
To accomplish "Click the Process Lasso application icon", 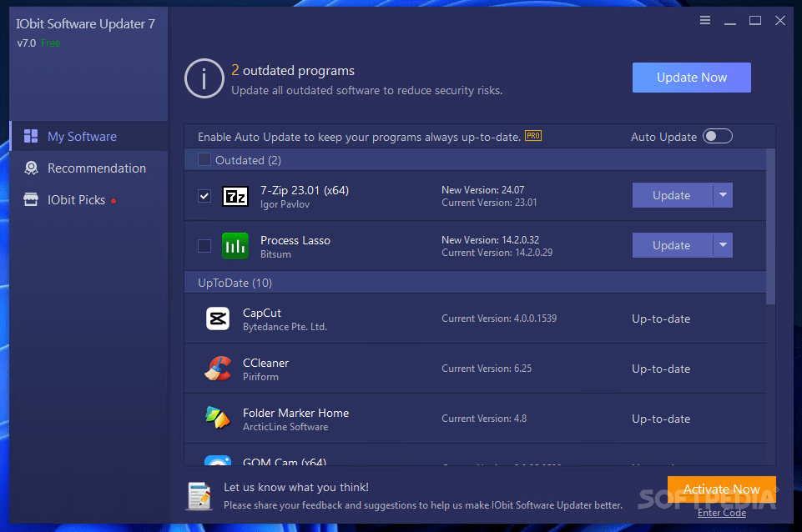I will coord(235,245).
